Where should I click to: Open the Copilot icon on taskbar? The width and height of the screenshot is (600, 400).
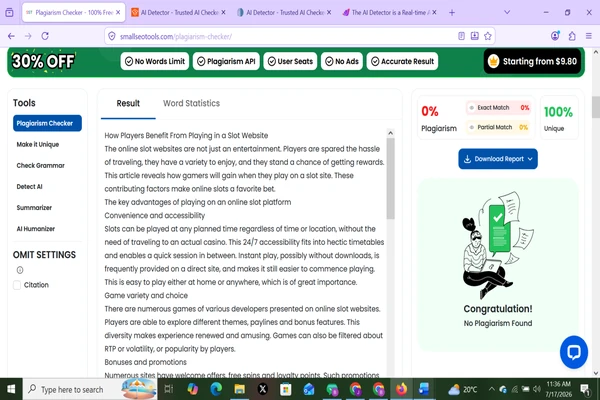coord(193,389)
